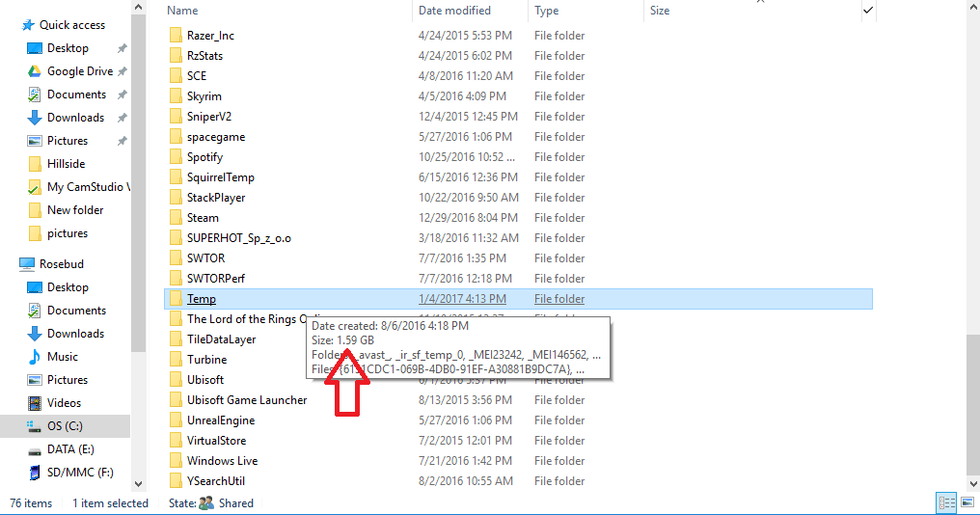
Task: Click file list scroll down arrow
Action: (973, 484)
